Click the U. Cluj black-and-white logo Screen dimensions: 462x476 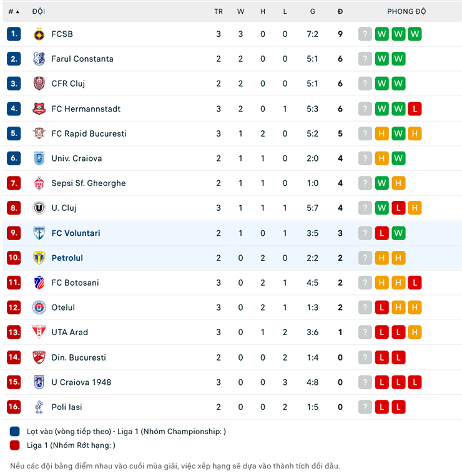pyautogui.click(x=39, y=208)
